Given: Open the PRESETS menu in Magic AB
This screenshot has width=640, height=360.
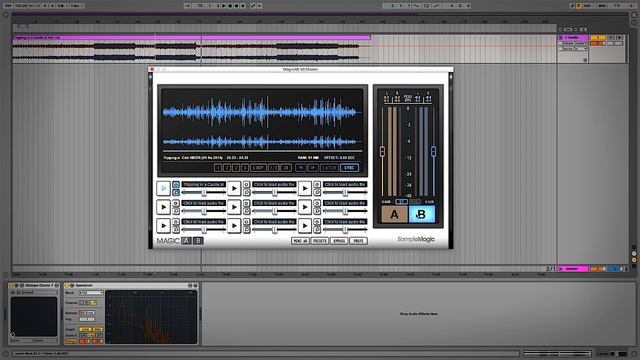Looking at the screenshot, I should (320, 241).
